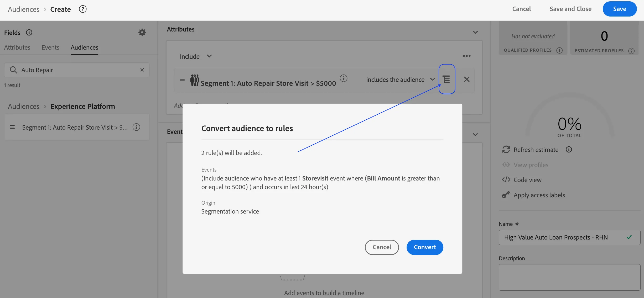Click the '1 result' count text

pyautogui.click(x=12, y=85)
